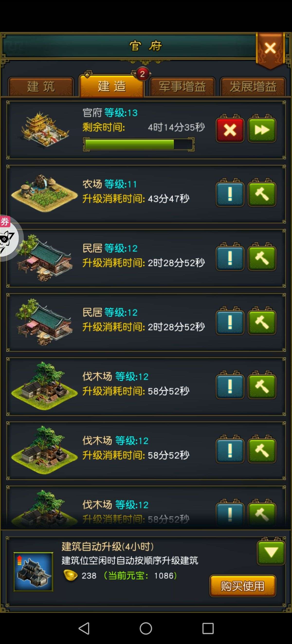Speed up the 官府 upgrade with fast-forward
The width and height of the screenshot is (292, 644).
tap(262, 130)
